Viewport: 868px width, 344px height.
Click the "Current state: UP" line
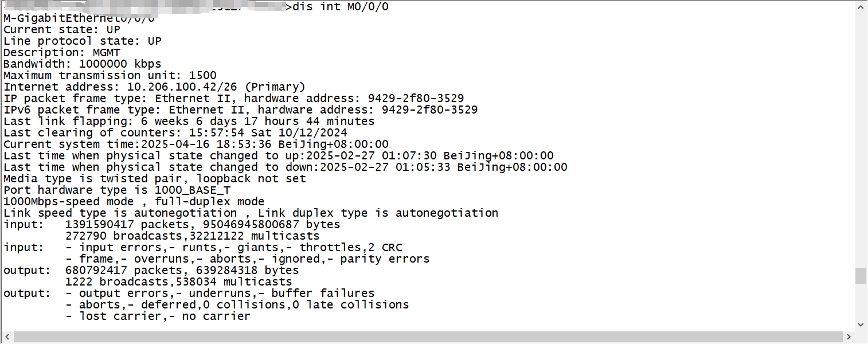point(62,30)
